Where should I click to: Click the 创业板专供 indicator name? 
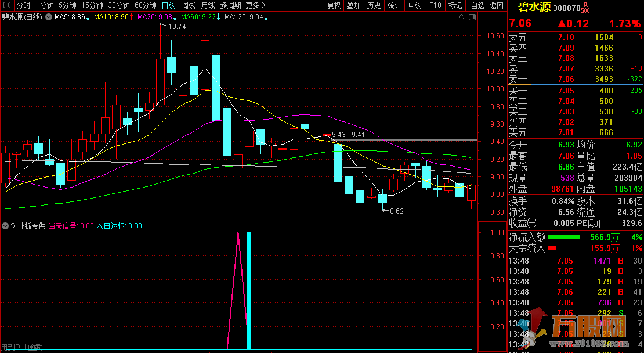[28, 226]
